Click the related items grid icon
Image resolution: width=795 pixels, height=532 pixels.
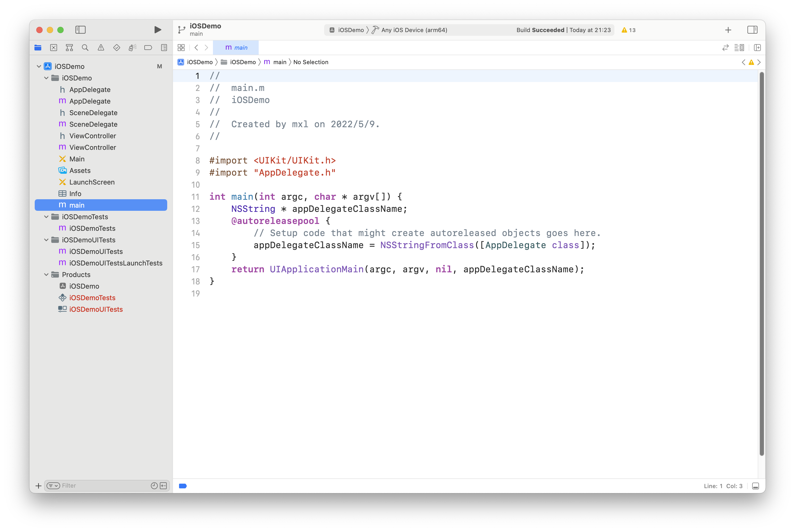point(181,48)
